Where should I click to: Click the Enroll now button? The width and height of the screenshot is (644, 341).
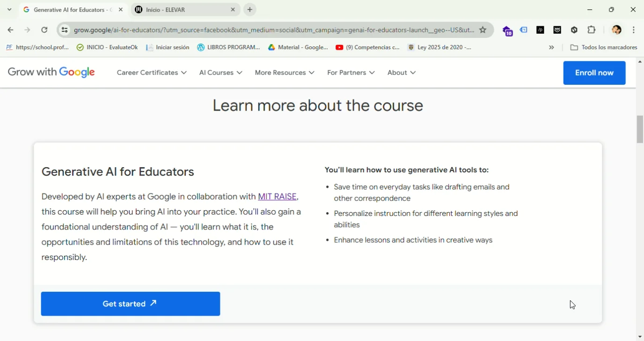pos(594,73)
